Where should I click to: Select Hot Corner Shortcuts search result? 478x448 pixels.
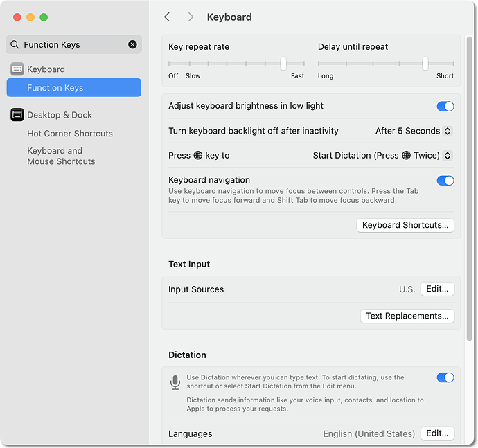point(70,134)
